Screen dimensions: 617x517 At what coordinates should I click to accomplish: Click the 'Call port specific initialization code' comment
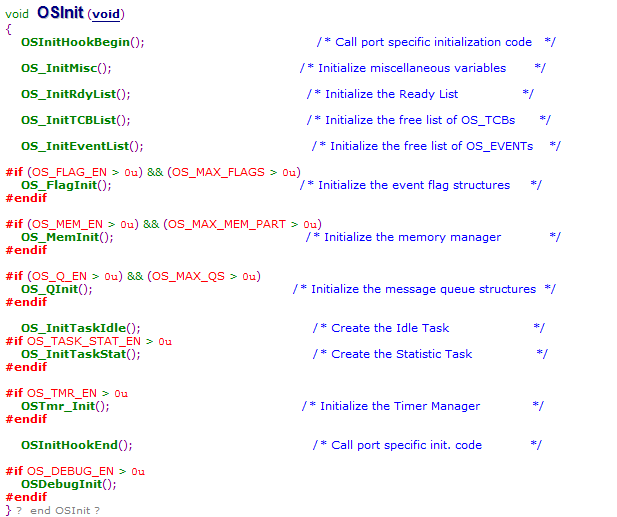(x=434, y=42)
